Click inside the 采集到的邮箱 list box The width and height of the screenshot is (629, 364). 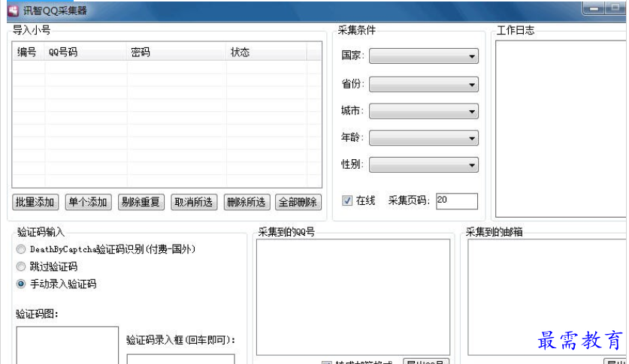(x=548, y=297)
